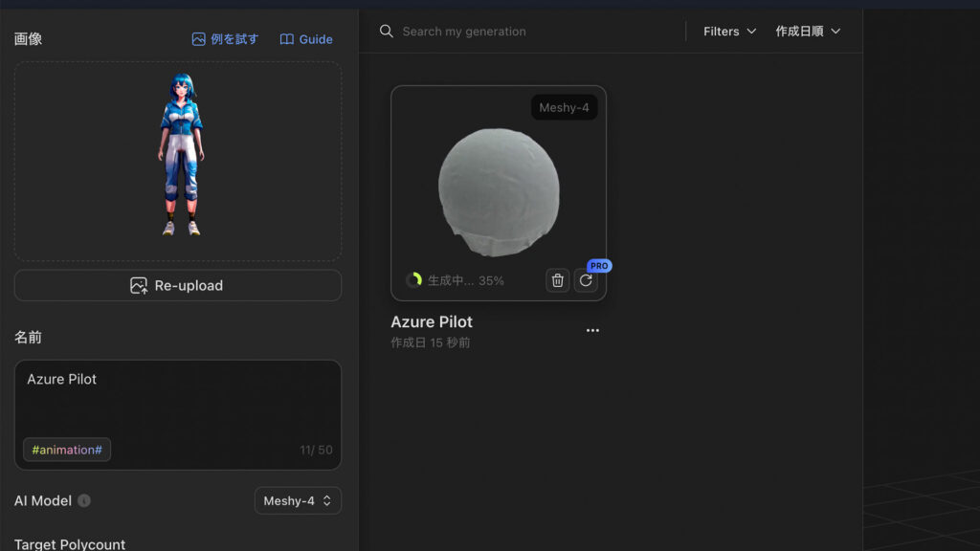980x551 pixels.
Task: Delete the Azure Pilot generation with trash icon
Action: [x=558, y=280]
